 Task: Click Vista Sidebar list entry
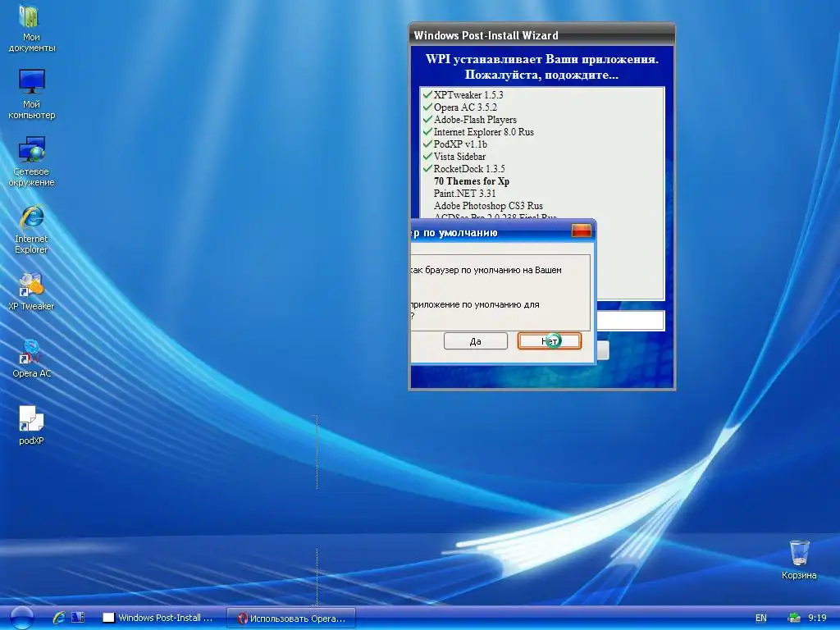tap(459, 157)
